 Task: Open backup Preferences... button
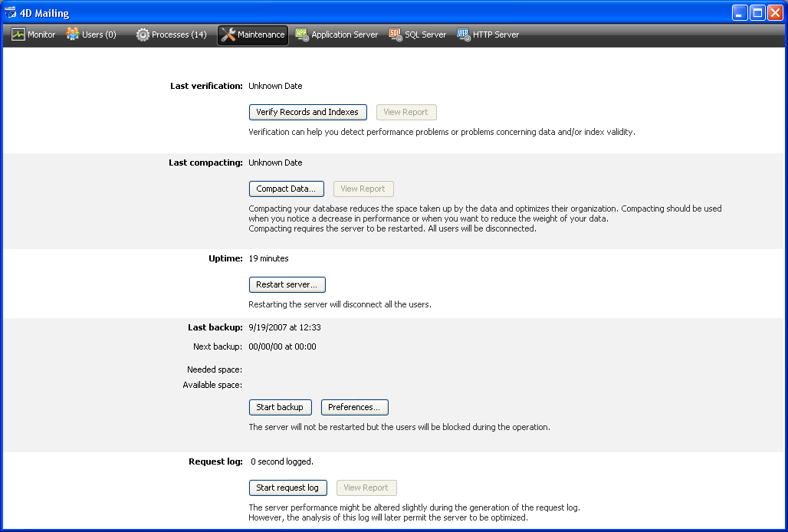[354, 407]
